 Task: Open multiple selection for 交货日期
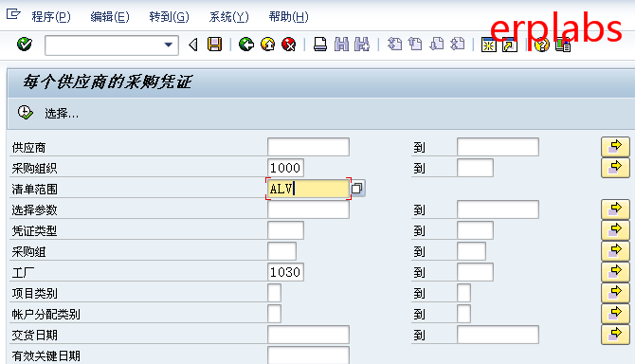click(615, 335)
